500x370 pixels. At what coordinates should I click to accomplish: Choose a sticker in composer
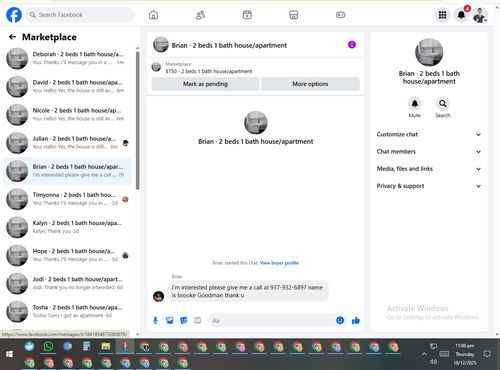pyautogui.click(x=184, y=320)
